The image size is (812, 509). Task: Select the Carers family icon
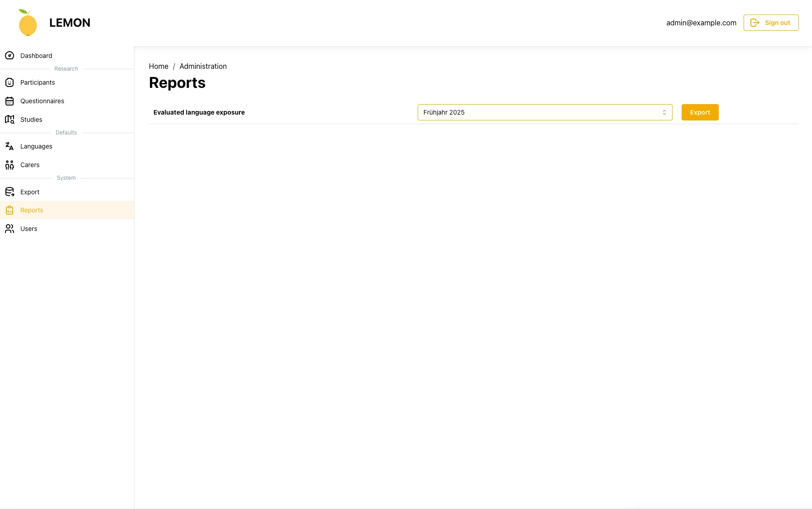point(10,165)
